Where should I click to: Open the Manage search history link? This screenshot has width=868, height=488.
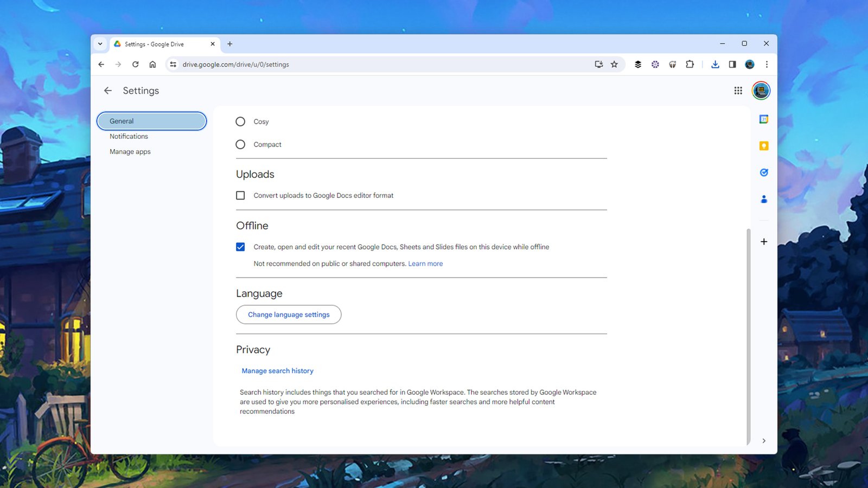coord(278,371)
